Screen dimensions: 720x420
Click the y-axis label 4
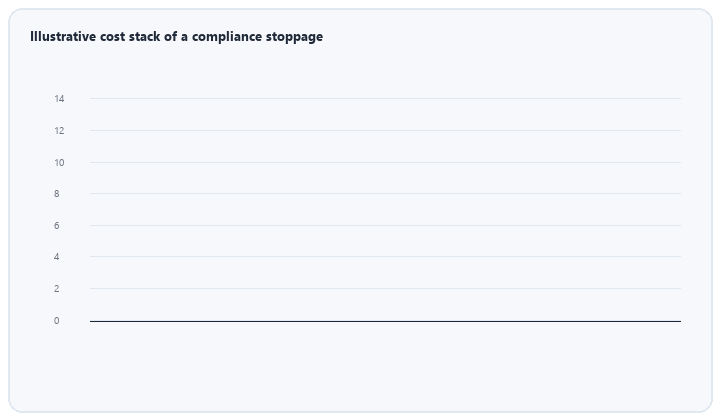[x=56, y=257]
